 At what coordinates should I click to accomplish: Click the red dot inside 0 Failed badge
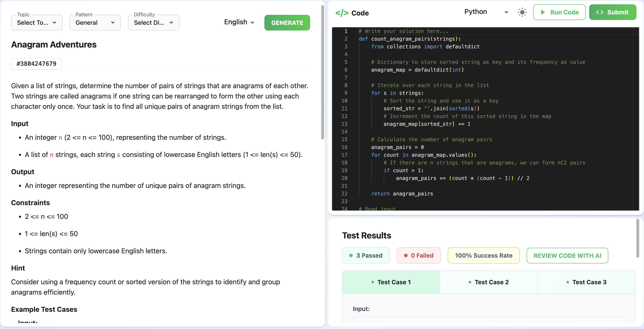[406, 255]
